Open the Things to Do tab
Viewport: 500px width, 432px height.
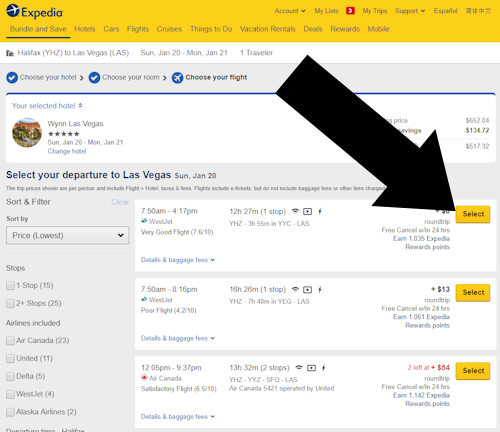click(211, 29)
